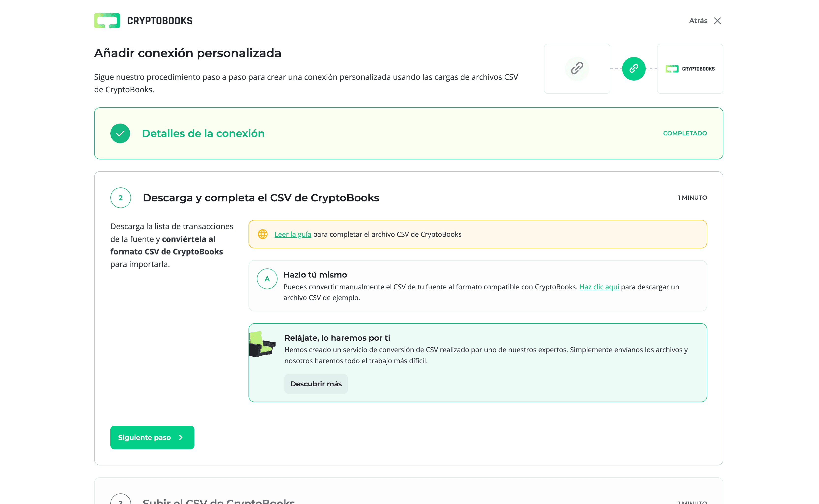Click the letter A circle icon
The width and height of the screenshot is (819, 504).
pyautogui.click(x=267, y=279)
